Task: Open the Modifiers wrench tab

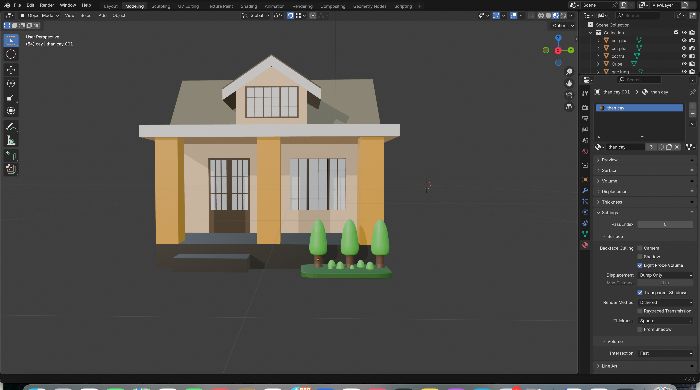Action: tap(585, 191)
